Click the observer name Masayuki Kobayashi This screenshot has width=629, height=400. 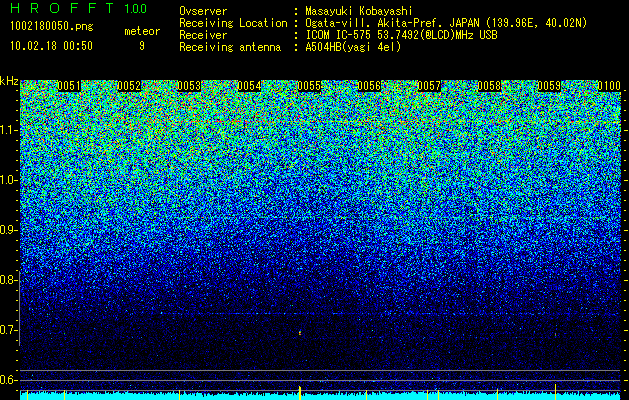[x=359, y=11]
